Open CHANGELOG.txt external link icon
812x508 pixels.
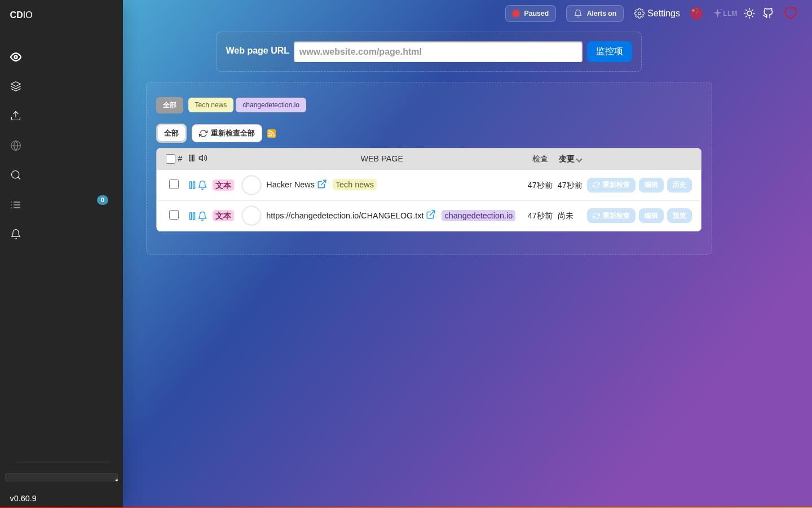pos(431,214)
